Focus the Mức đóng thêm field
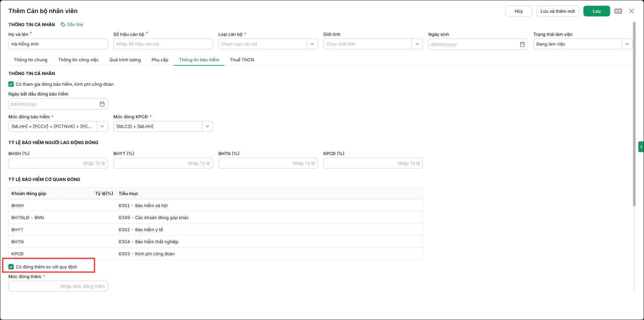 (58, 286)
